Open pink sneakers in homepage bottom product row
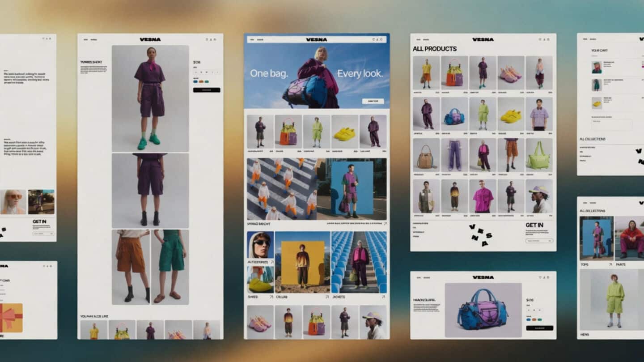644x362 pixels. (x=260, y=322)
